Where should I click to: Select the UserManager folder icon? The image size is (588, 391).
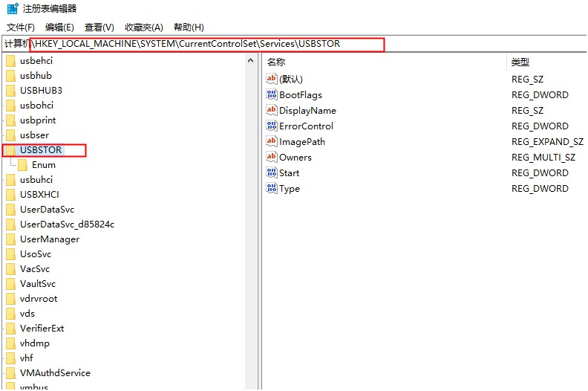point(11,239)
